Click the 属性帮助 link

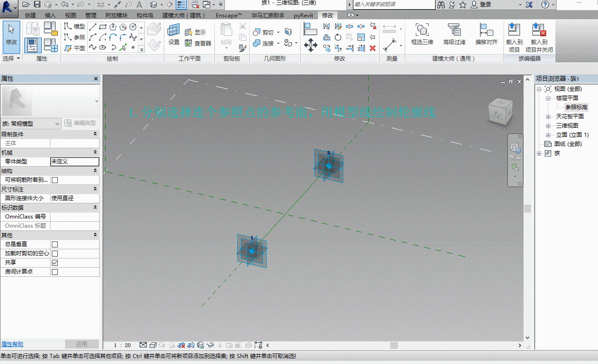pos(12,344)
